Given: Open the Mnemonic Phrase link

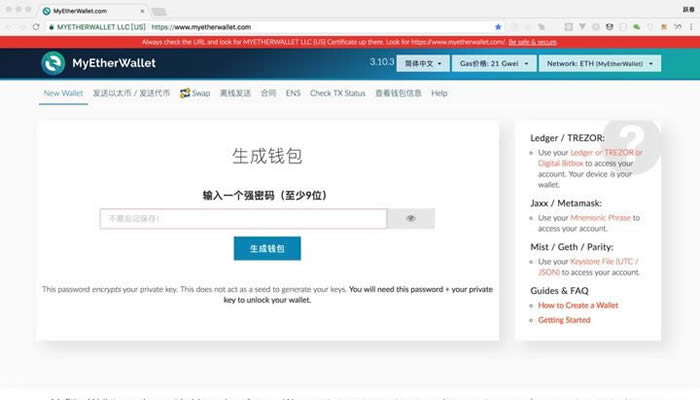Looking at the screenshot, I should coord(600,217).
